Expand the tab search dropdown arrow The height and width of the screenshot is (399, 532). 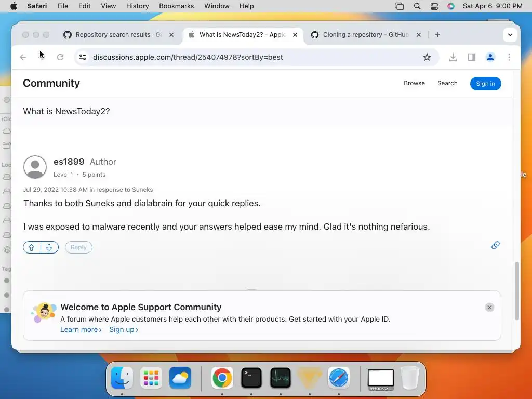510,35
